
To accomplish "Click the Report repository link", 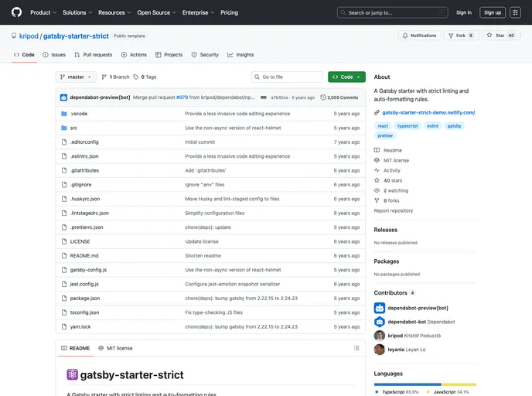I will [394, 210].
